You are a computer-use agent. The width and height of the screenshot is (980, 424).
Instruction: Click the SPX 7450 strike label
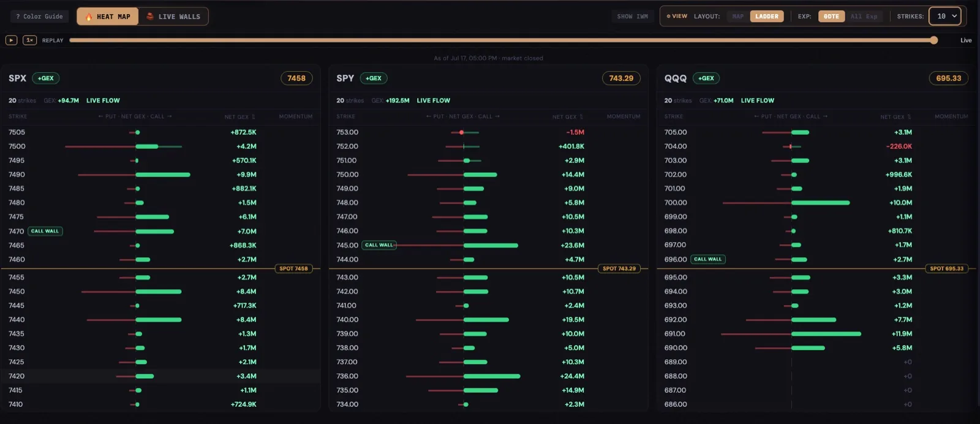pos(17,292)
